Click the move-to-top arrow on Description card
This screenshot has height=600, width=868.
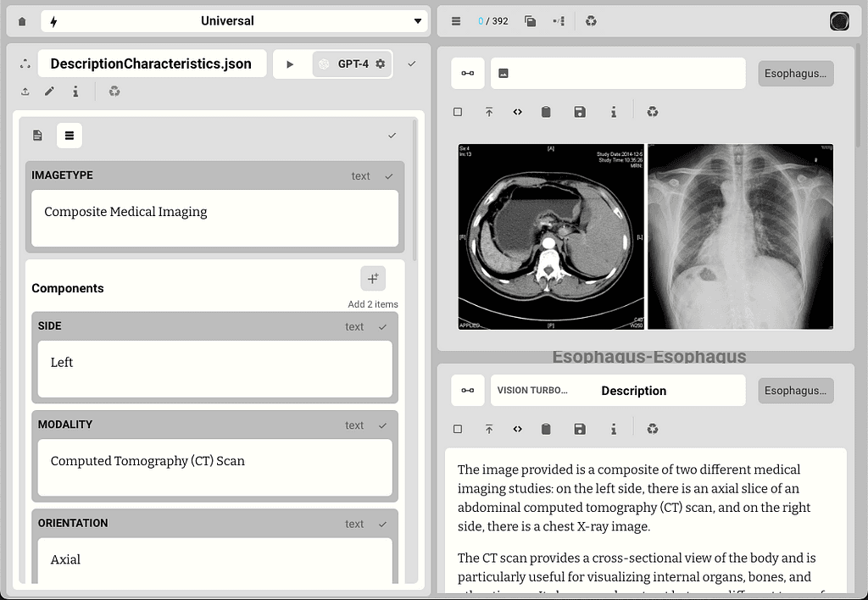[489, 429]
